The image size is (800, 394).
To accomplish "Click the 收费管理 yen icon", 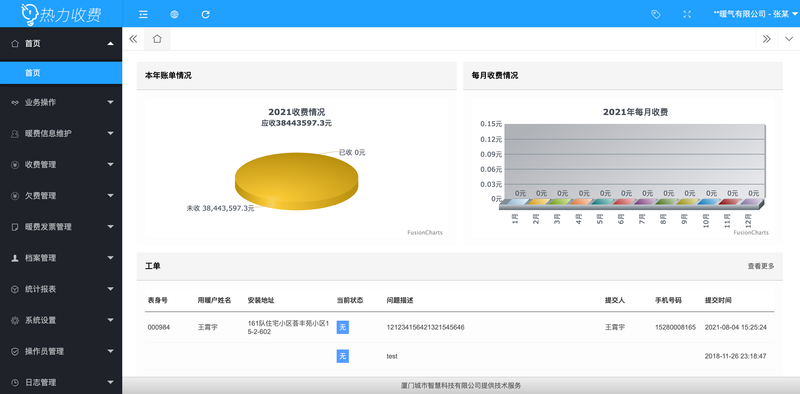I will [x=15, y=165].
